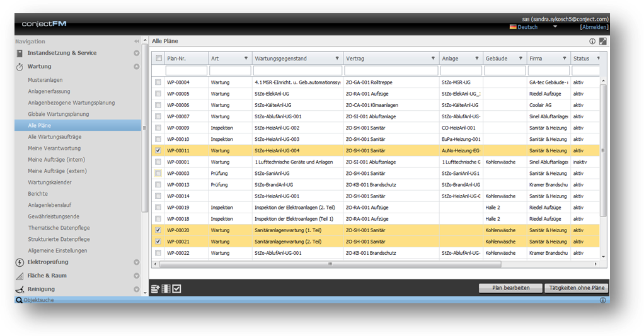Select the row text WP-00014
The width and height of the screenshot is (644, 336).
click(178, 196)
